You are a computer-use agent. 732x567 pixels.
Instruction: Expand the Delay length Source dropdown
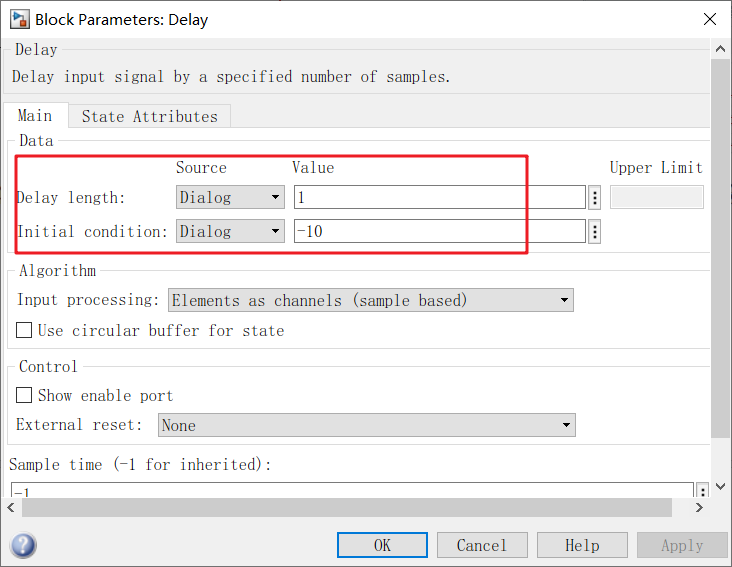[230, 197]
